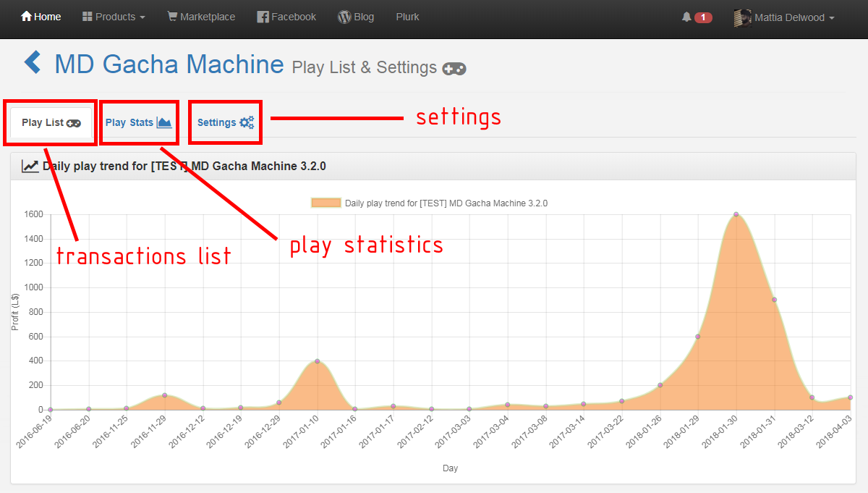868x493 pixels.
Task: Open the Plurk link in navbar
Action: click(407, 17)
